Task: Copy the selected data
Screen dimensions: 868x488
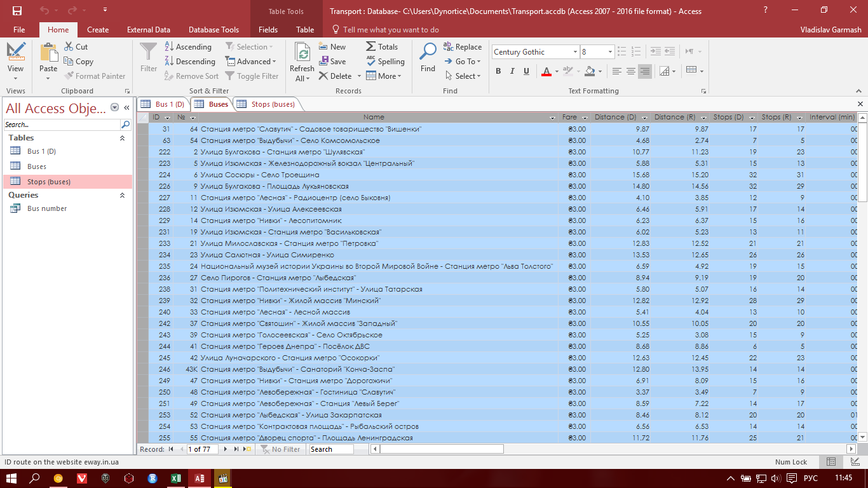Action: (79, 62)
